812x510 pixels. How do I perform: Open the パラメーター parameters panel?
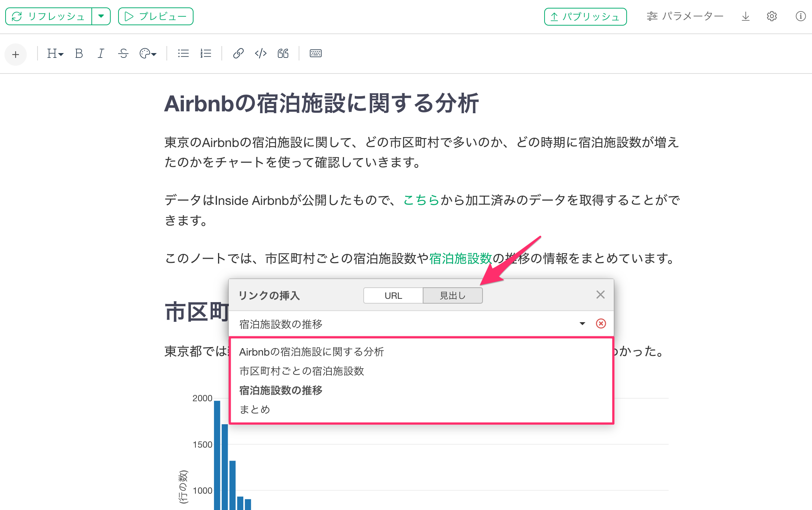click(x=685, y=16)
